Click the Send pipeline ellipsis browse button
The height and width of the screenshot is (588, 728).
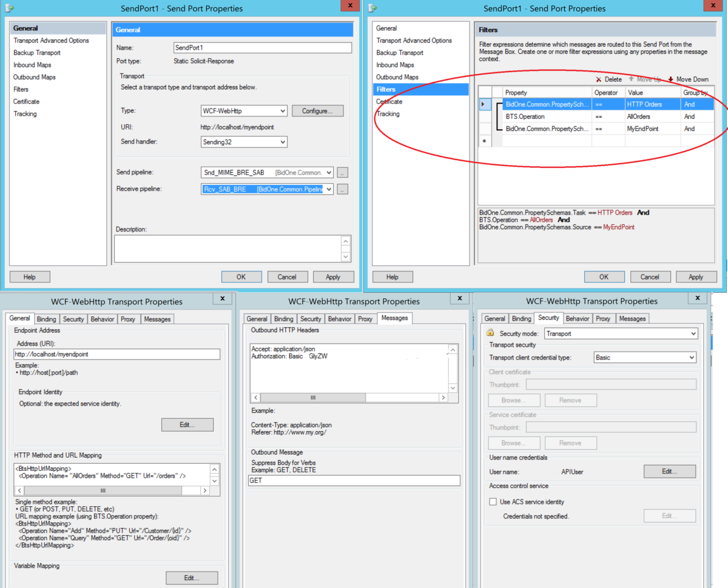coord(343,173)
